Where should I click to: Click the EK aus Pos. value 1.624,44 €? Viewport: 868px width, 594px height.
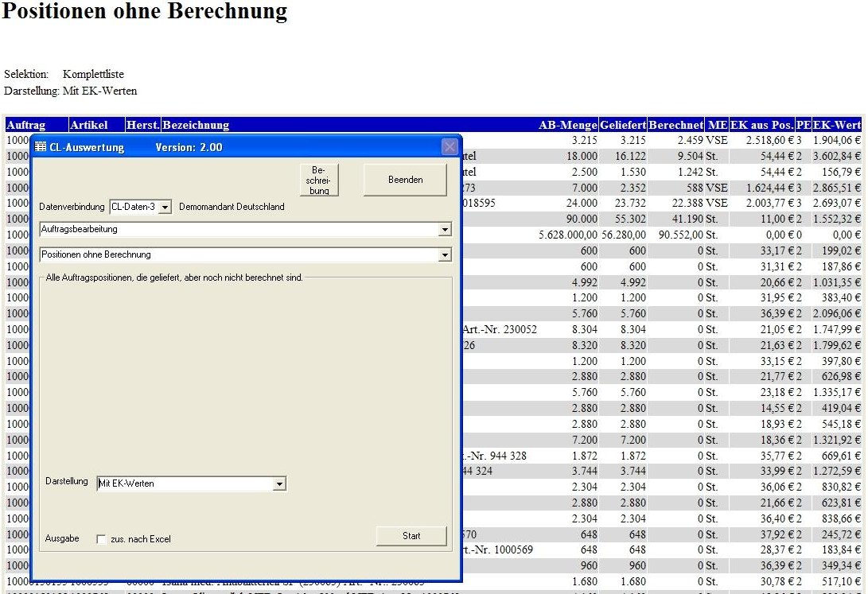(769, 188)
